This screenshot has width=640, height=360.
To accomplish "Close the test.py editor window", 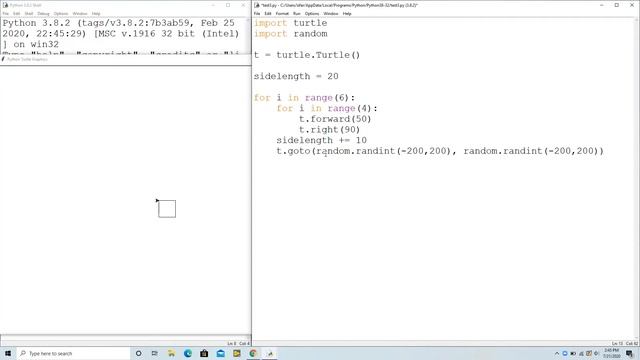I will pos(632,5).
